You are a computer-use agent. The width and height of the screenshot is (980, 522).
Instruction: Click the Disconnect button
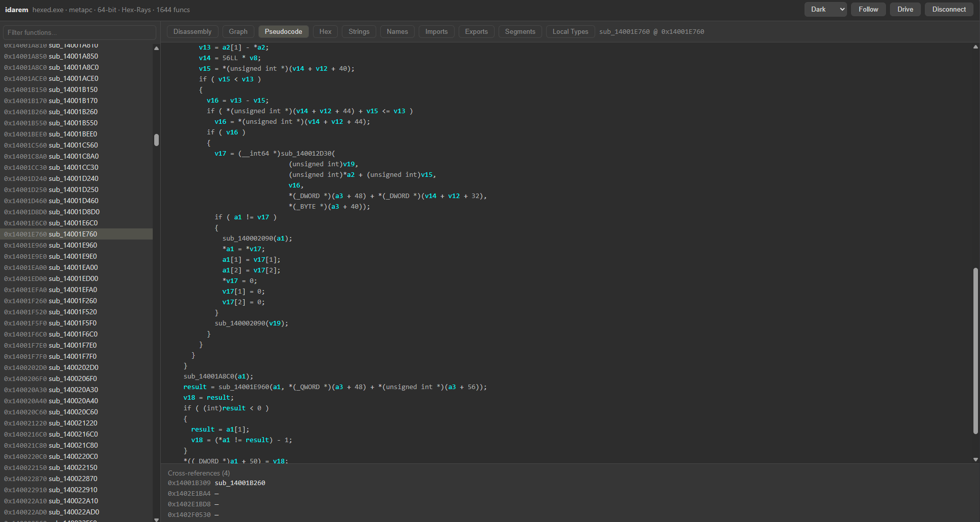pos(949,9)
